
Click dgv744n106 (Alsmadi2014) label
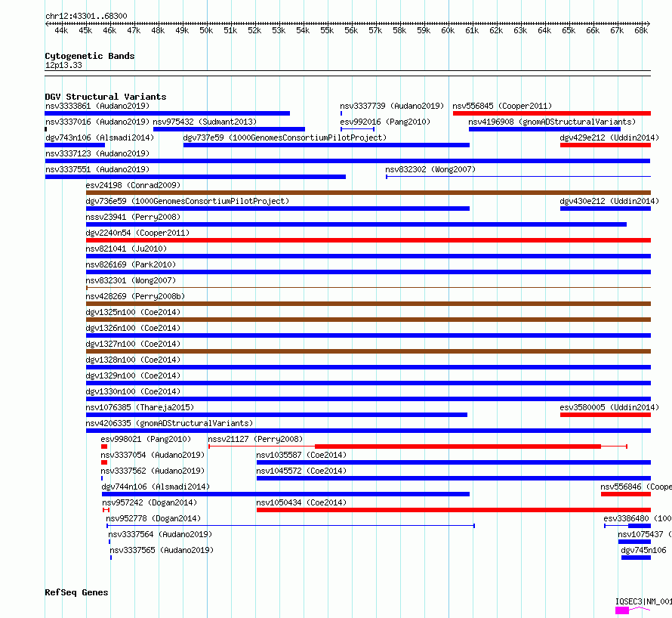pos(156,487)
